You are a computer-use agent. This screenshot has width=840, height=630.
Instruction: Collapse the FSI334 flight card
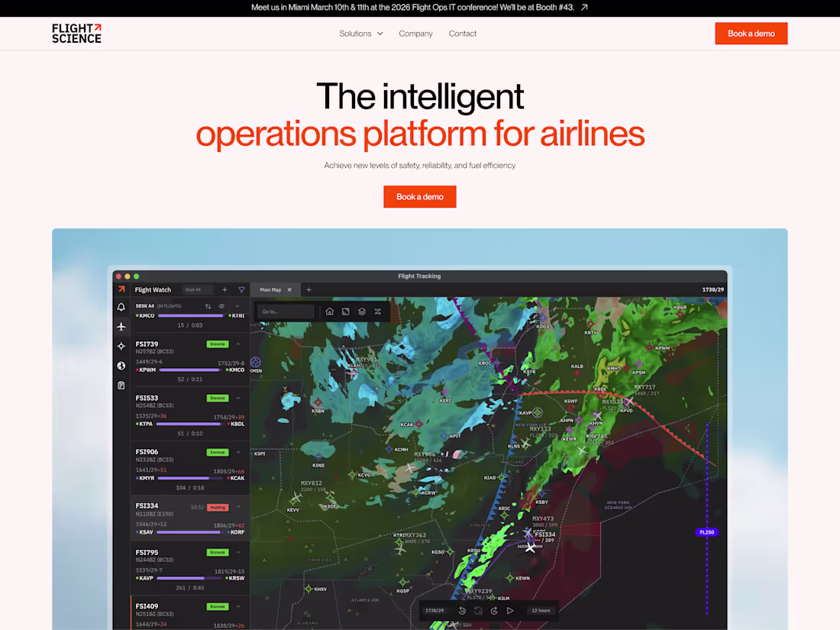coord(238,506)
